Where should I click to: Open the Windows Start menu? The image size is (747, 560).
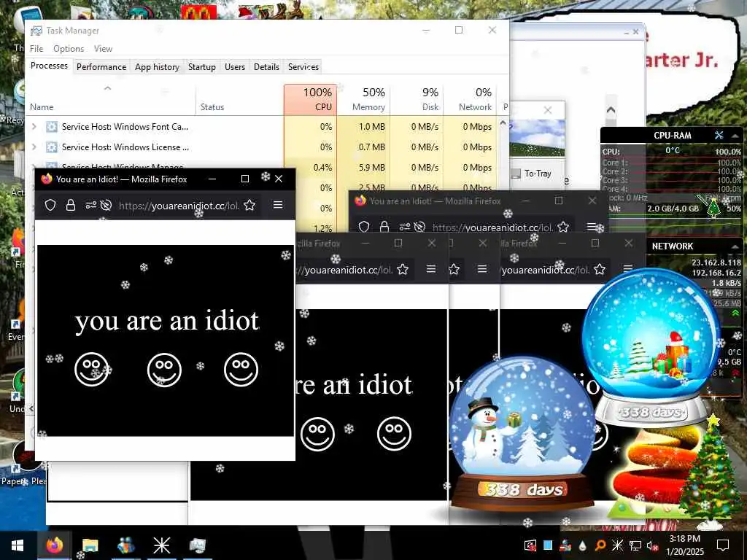click(18, 545)
